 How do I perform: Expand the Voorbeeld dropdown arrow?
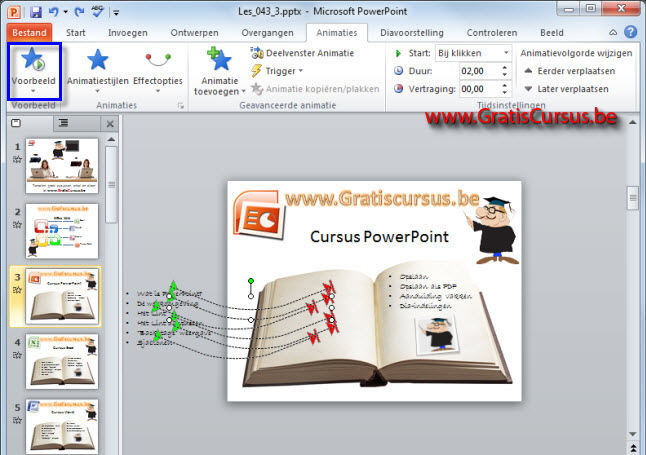[33, 91]
